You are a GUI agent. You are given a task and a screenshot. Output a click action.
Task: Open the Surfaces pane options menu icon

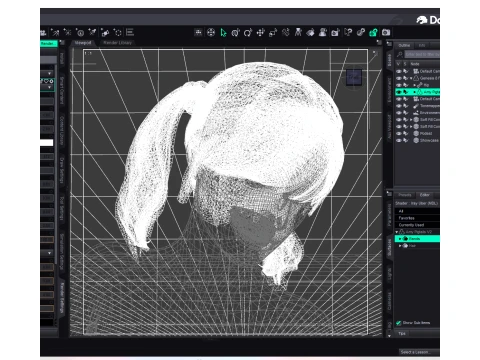tap(389, 193)
